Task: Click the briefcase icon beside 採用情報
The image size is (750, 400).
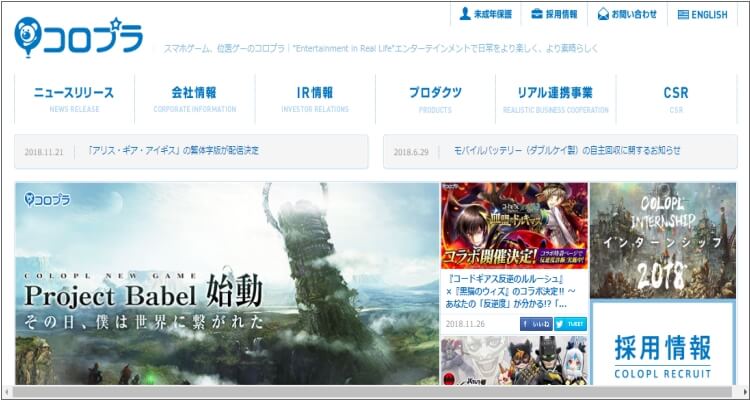Action: (537, 14)
